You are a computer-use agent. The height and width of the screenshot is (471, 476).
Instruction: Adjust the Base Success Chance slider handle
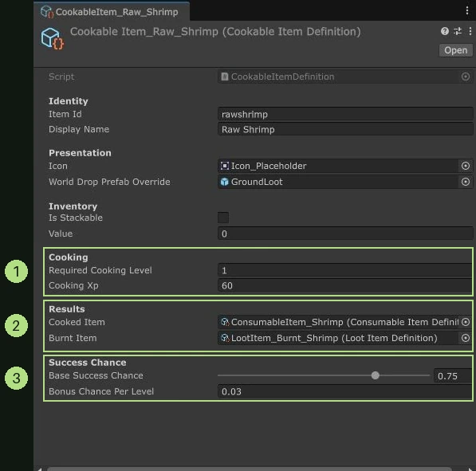pos(376,375)
